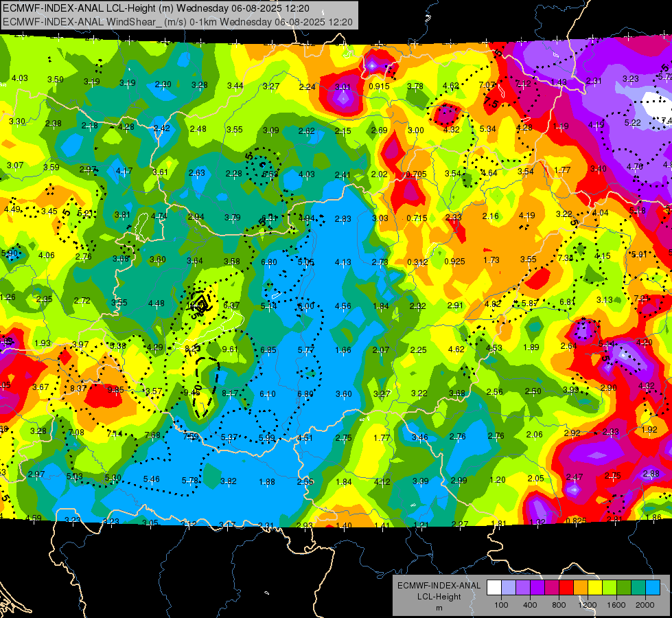
Task: Click the wind shear value '5.22'
Action: point(633,123)
